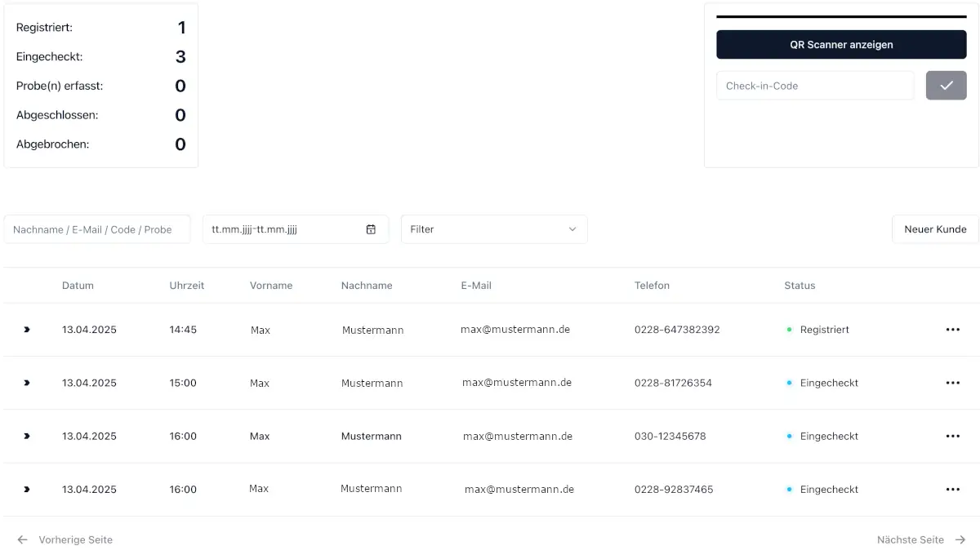Click the Neuer Kunde button
The height and width of the screenshot is (559, 980).
(935, 229)
